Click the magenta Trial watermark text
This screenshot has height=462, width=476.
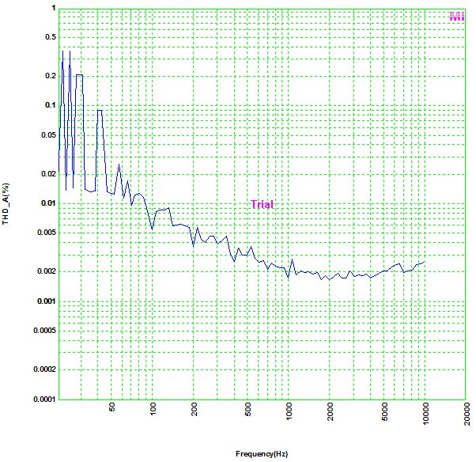(x=262, y=204)
